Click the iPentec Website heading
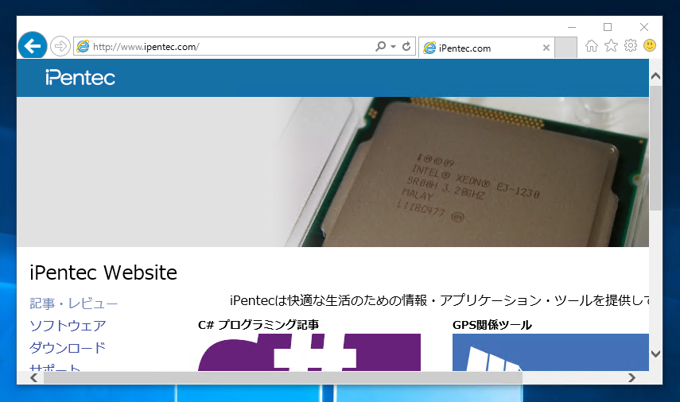The width and height of the screenshot is (680, 402). 103,273
